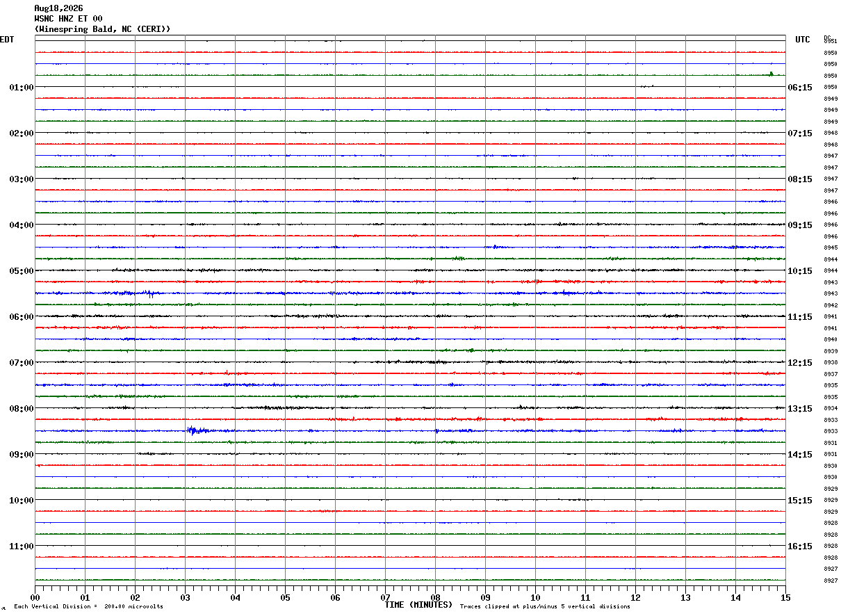This screenshot has width=841, height=616.
Task: Click the Traces clipped footer note
Action: (545, 607)
